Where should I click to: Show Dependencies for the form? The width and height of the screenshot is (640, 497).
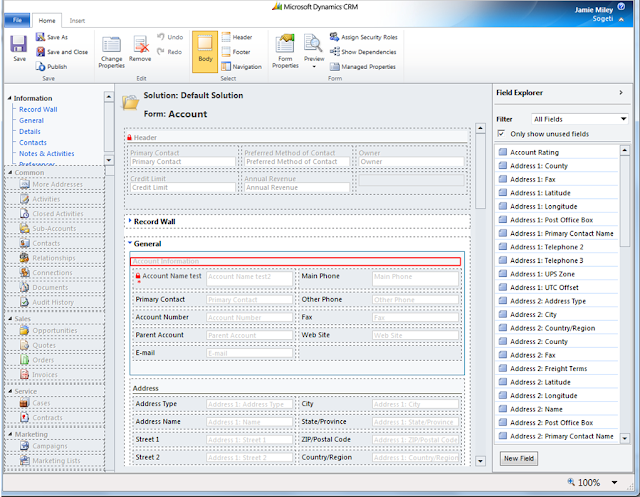pyautogui.click(x=363, y=52)
